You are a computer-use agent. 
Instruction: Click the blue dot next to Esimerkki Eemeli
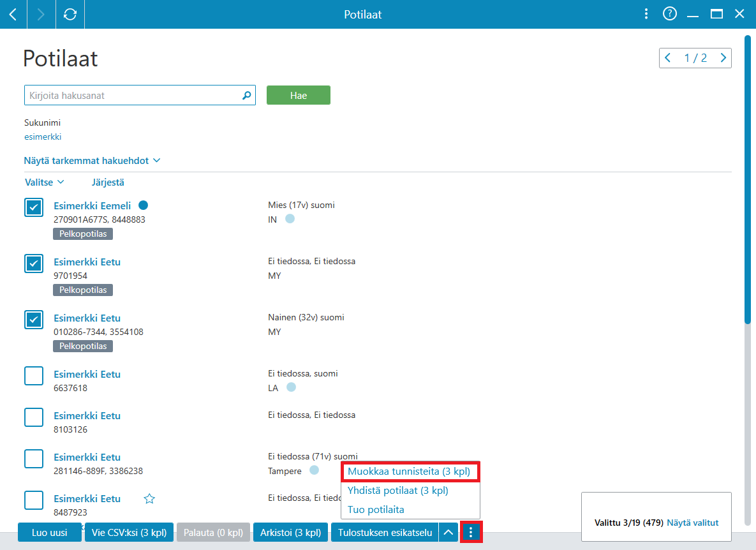click(143, 205)
